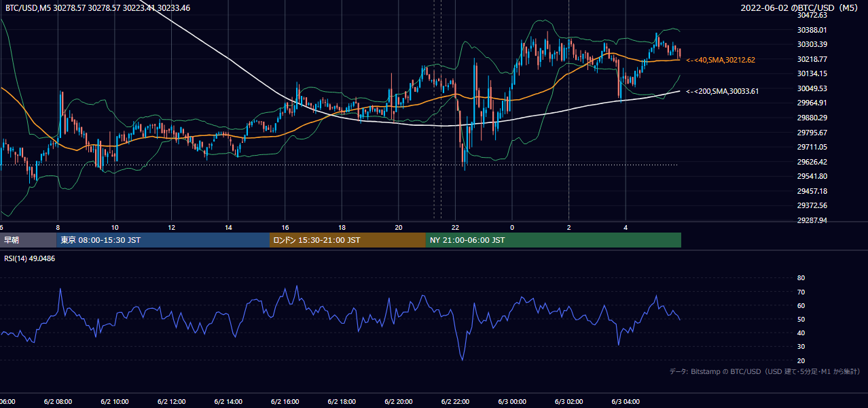Click price axis label 29711.05
This screenshot has width=868, height=408.
point(812,147)
